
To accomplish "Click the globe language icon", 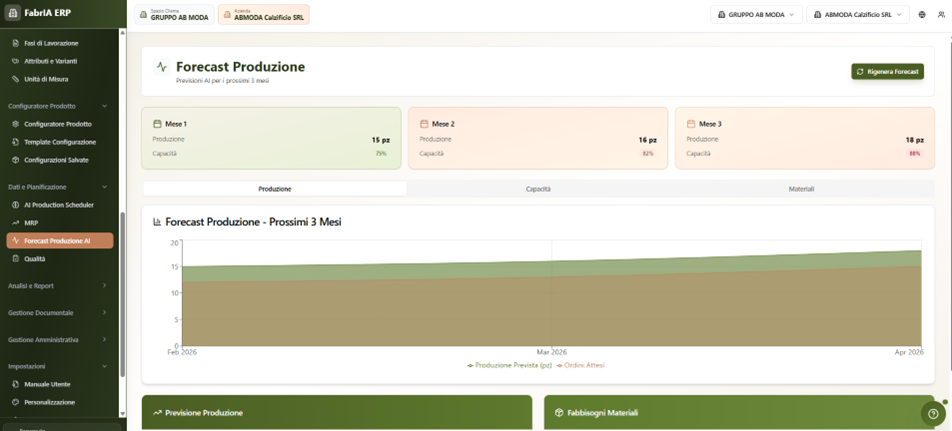I will [922, 15].
